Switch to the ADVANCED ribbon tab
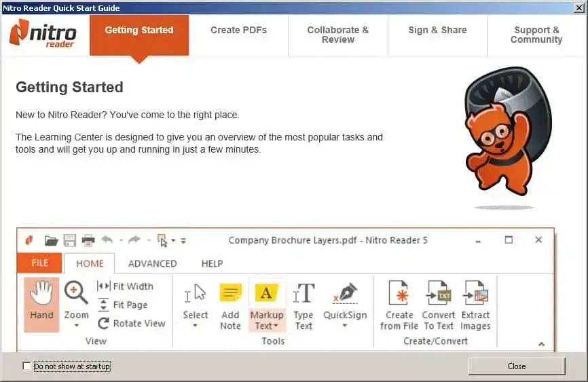Viewport: 588px width, 382px height. [152, 263]
